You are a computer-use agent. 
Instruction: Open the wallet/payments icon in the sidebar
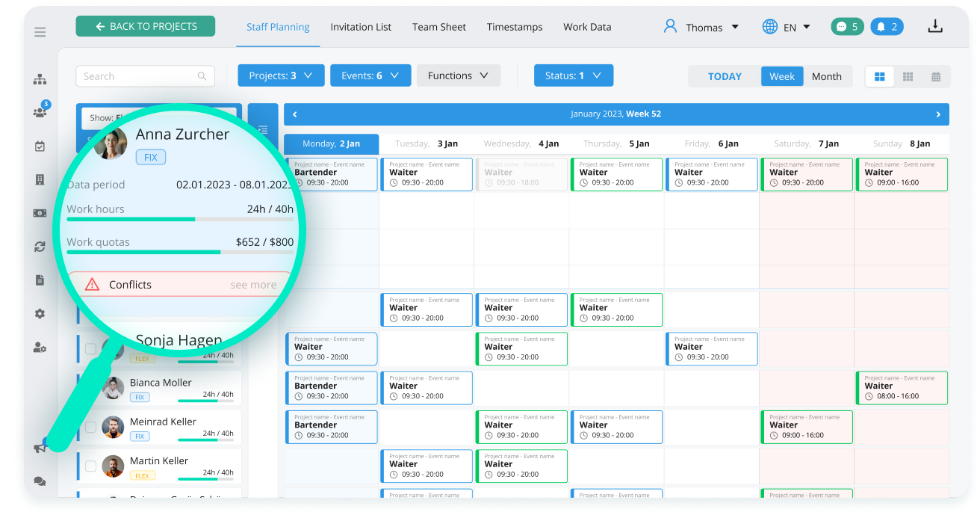(40, 213)
